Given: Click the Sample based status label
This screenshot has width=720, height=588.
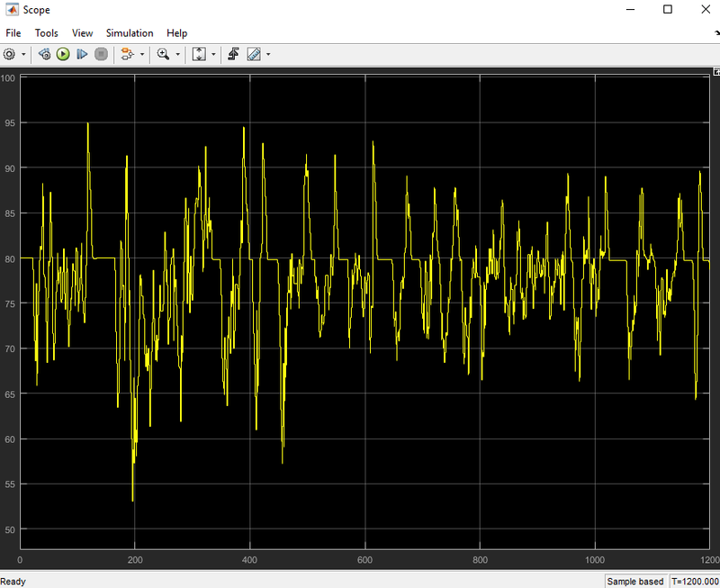Looking at the screenshot, I should [x=635, y=582].
